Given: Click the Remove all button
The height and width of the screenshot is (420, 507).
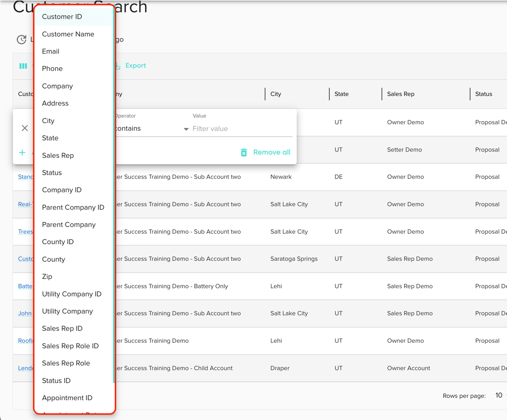Looking at the screenshot, I should [x=266, y=152].
